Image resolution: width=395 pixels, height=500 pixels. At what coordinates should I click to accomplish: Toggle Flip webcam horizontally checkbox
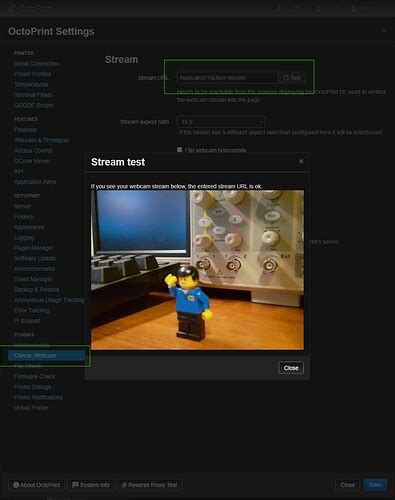179,150
